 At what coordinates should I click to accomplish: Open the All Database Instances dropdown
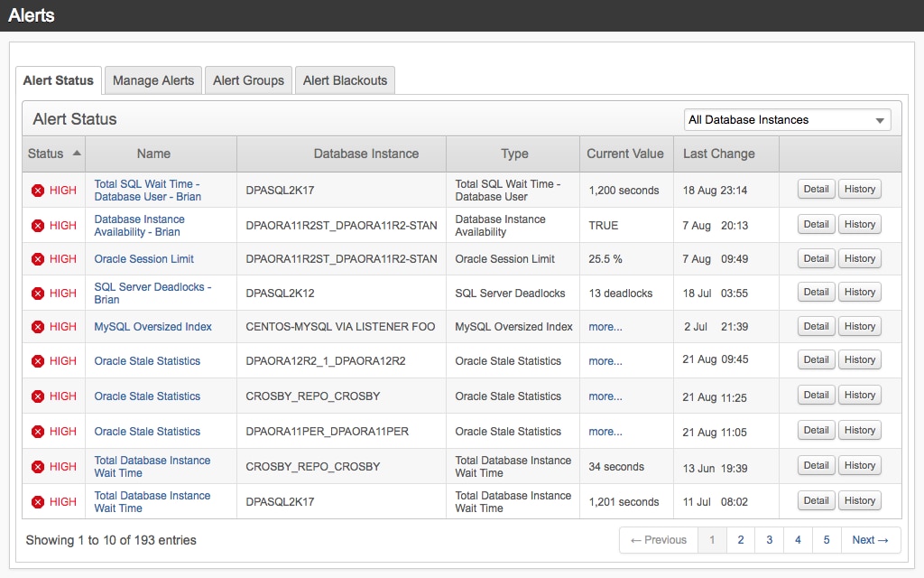point(787,119)
